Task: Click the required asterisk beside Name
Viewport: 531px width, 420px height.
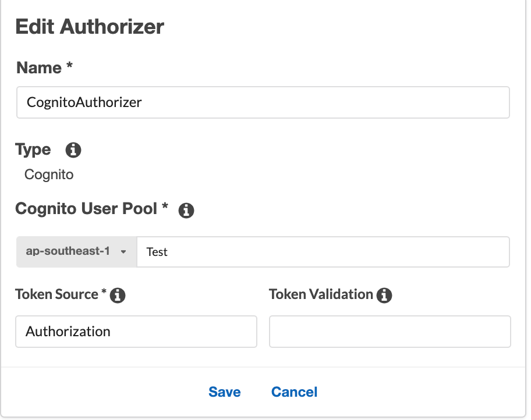Action: point(69,67)
